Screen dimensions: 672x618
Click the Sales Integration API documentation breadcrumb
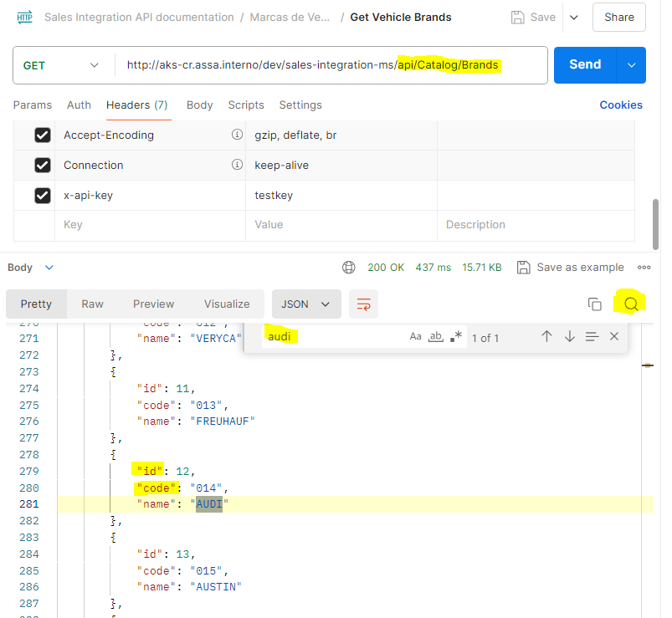[139, 18]
